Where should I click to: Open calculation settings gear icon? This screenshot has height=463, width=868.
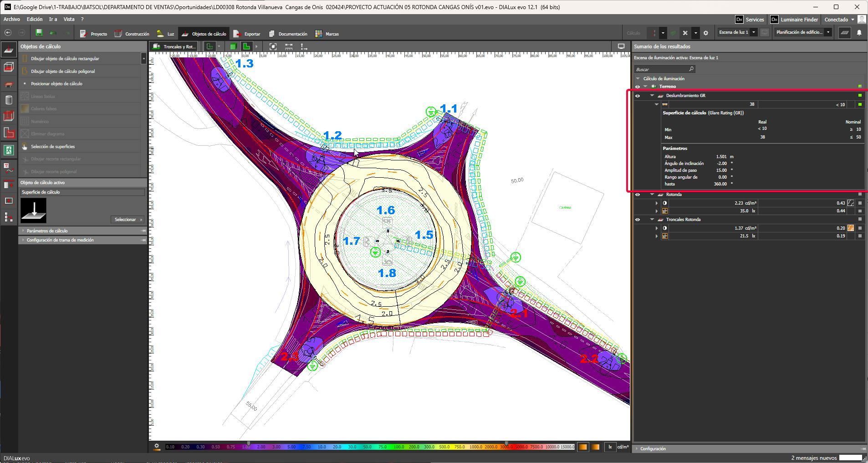(706, 33)
